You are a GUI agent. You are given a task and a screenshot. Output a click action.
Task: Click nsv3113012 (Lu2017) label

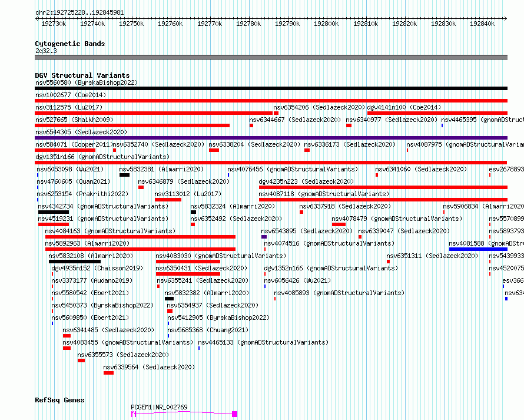188,194
